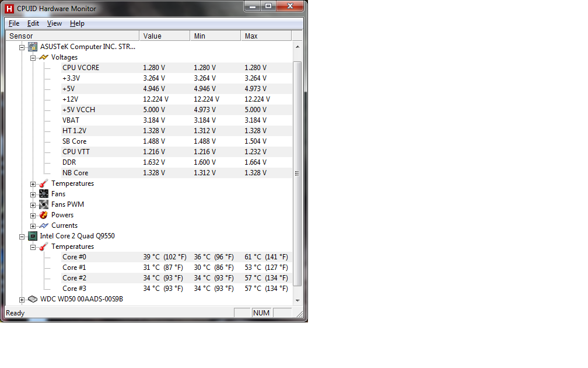Click the CPU Temperatures thermometer icon
The height and width of the screenshot is (368, 588).
(44, 247)
